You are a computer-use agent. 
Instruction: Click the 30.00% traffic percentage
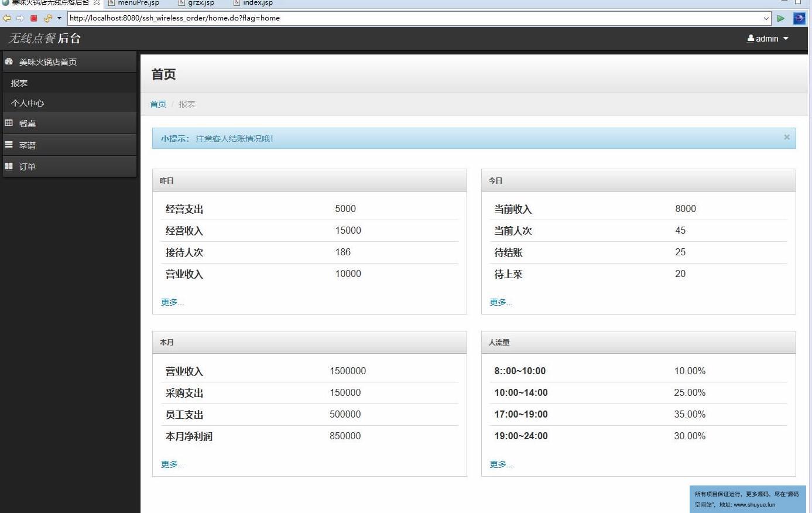[x=690, y=436]
